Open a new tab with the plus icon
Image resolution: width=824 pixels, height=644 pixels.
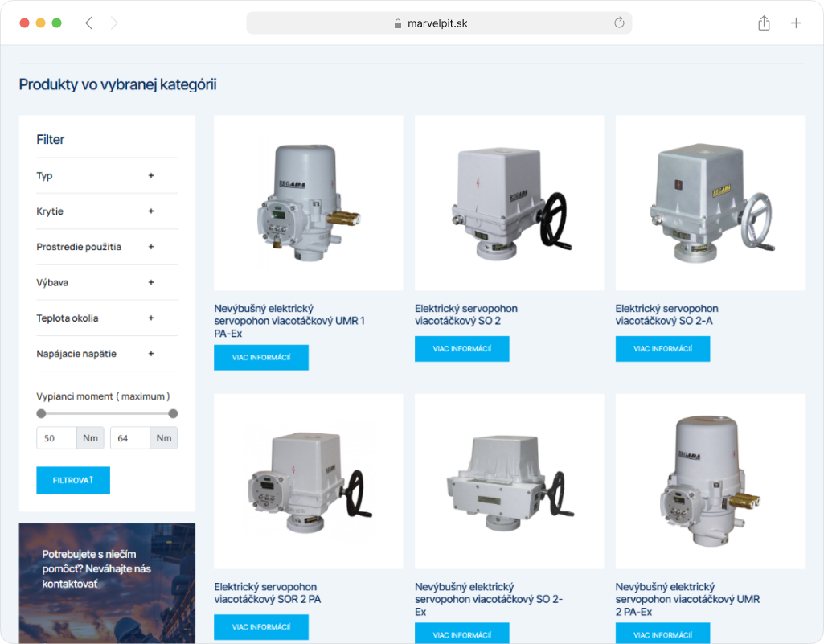click(796, 23)
